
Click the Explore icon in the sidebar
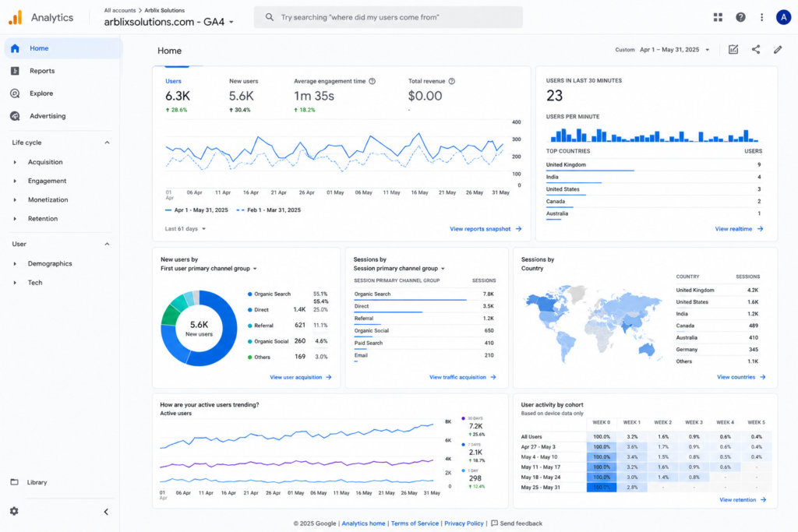coord(16,93)
